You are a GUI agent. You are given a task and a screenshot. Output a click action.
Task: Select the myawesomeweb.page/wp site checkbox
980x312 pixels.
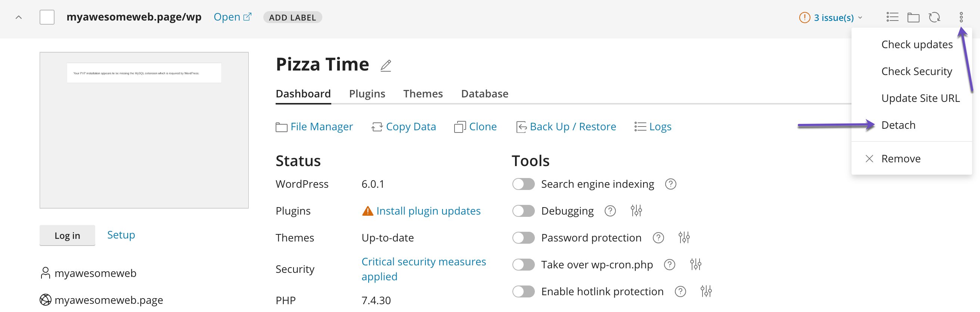pyautogui.click(x=47, y=18)
